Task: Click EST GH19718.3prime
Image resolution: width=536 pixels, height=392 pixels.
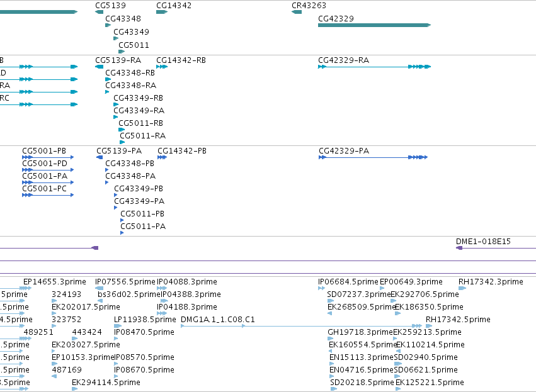Action: [360, 332]
